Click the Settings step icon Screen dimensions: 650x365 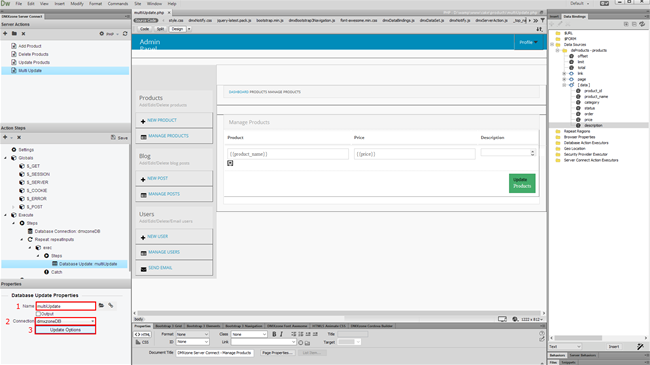[14, 150]
